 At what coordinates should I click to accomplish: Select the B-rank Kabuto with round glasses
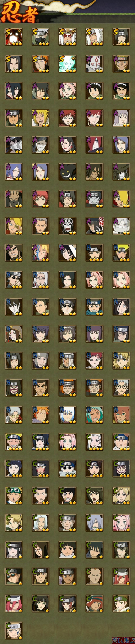[x=121, y=387]
